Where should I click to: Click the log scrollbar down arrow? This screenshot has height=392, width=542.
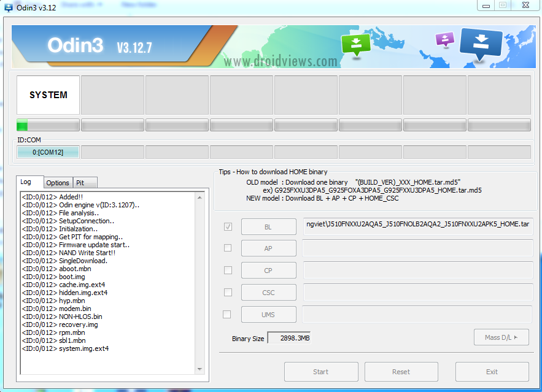(199, 369)
